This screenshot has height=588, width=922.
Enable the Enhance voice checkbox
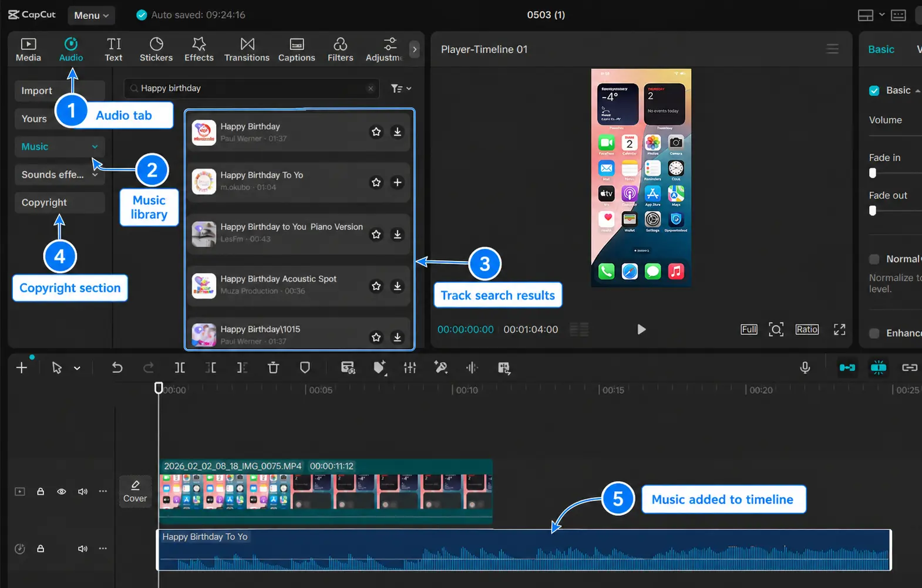(874, 333)
